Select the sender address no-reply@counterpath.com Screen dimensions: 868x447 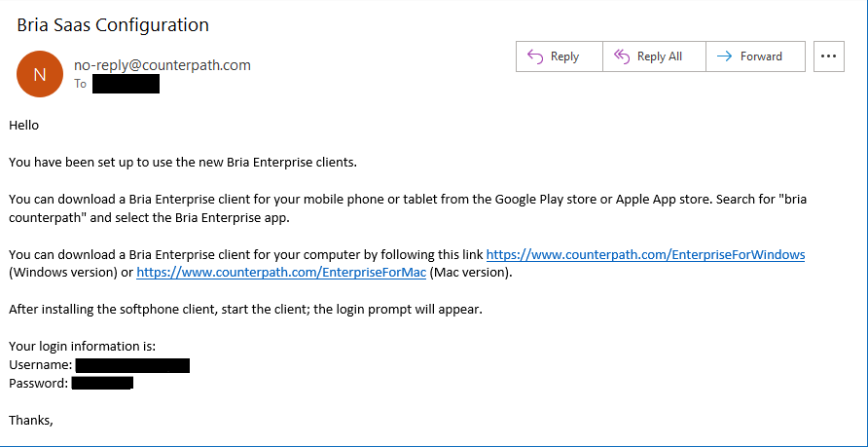[163, 65]
